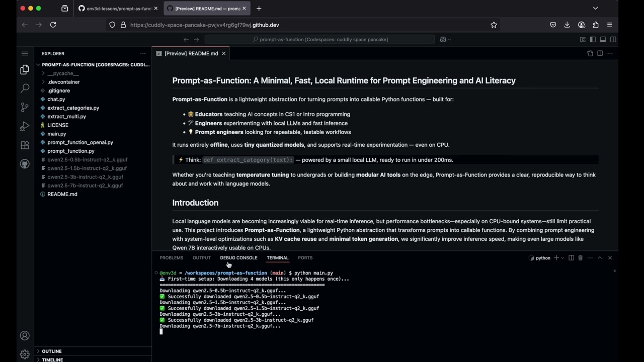644x362 pixels.
Task: Split the editor to the right
Action: point(600,53)
